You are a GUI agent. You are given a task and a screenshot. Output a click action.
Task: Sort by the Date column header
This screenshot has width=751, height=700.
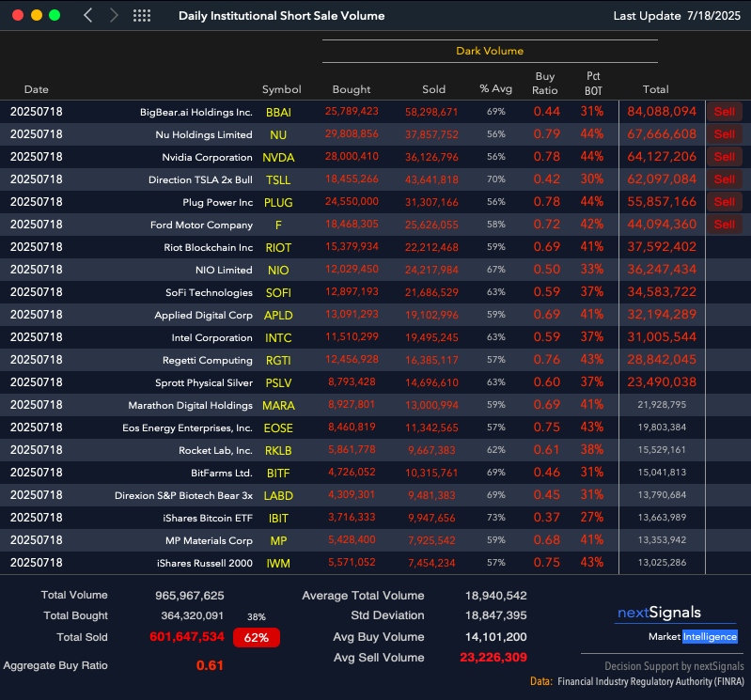point(37,89)
